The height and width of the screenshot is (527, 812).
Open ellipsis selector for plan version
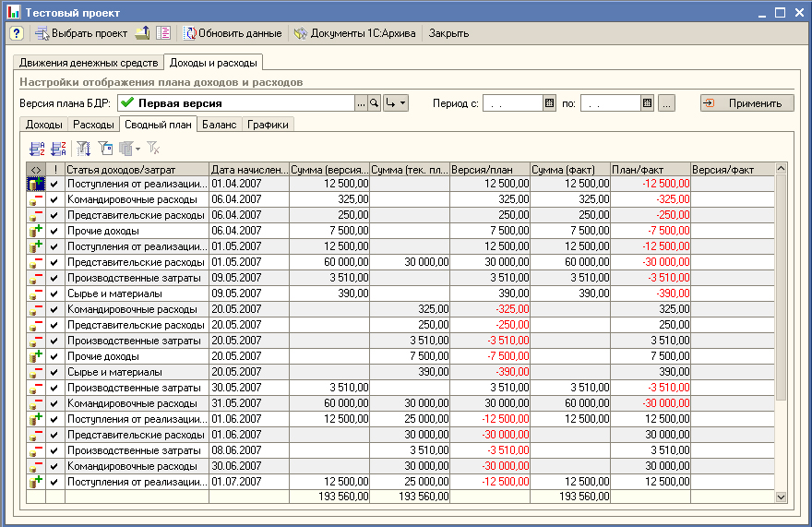point(361,103)
